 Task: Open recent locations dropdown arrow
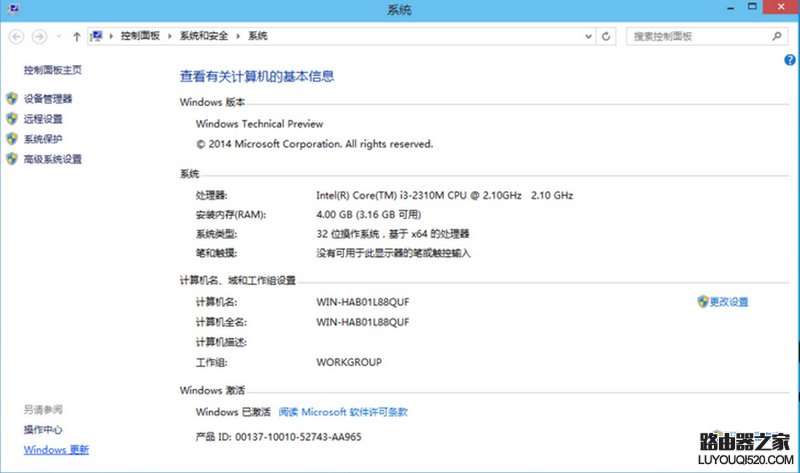(x=59, y=36)
